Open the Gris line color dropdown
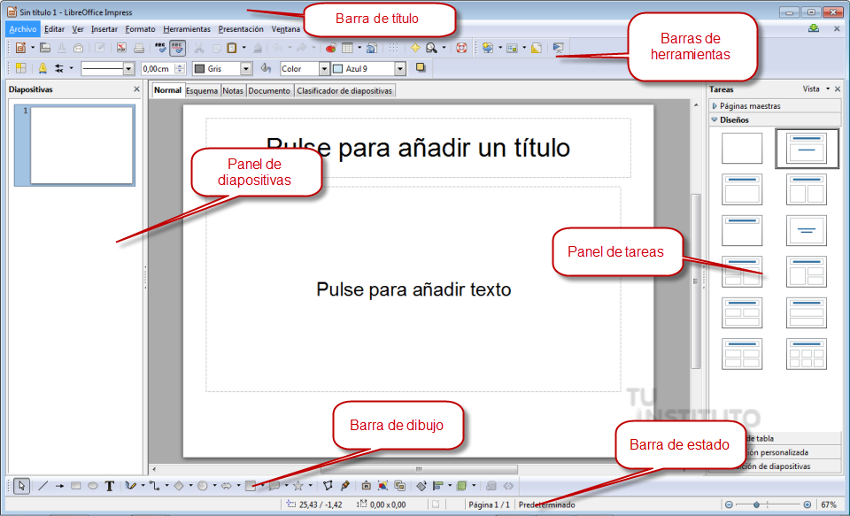850x516 pixels. tap(247, 69)
